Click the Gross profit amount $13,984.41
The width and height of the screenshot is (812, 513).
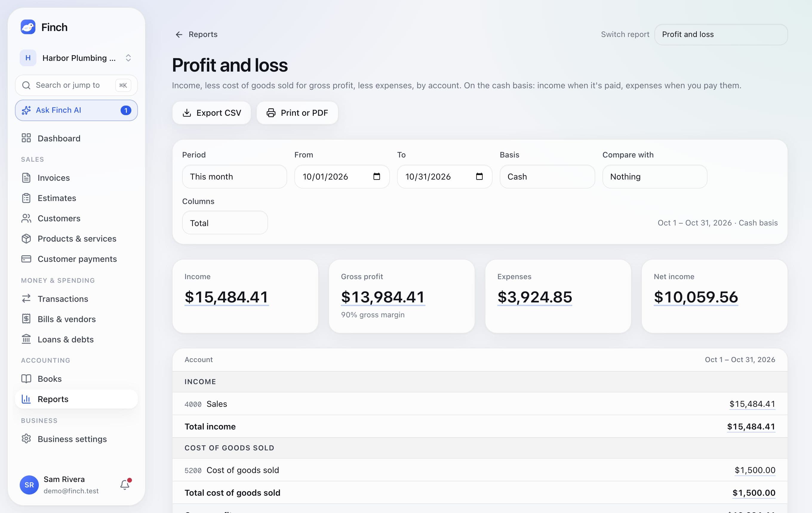click(x=383, y=297)
